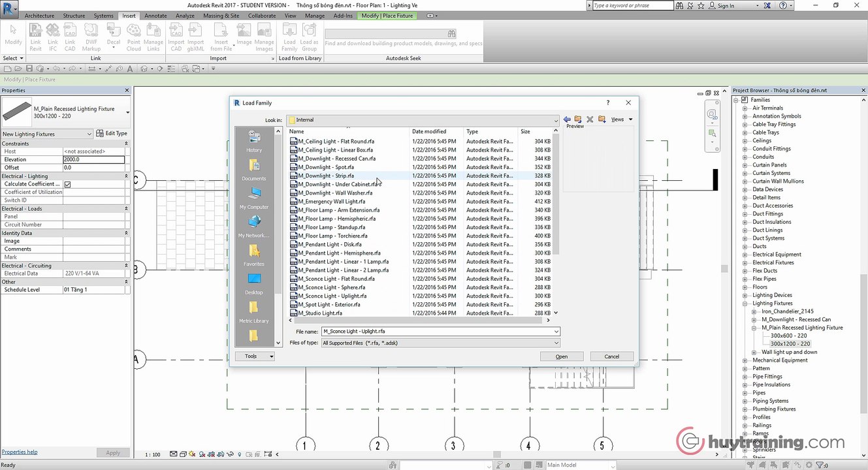The height and width of the screenshot is (470, 868).
Task: Click the Open button in Load Family
Action: click(562, 356)
